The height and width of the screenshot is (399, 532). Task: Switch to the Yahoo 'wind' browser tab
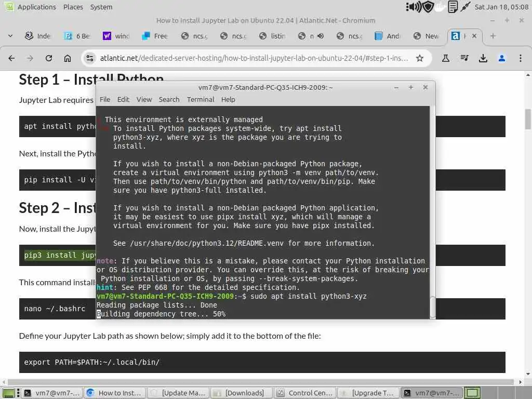point(116,36)
